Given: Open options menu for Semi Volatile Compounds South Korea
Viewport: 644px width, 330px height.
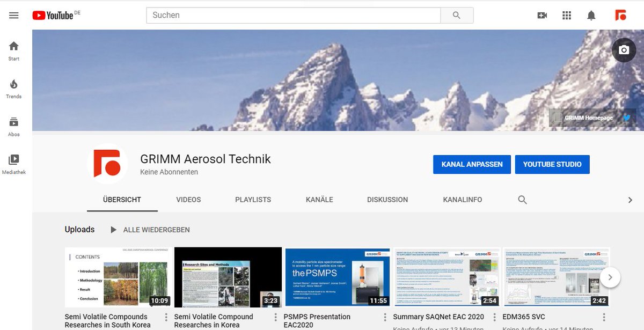Looking at the screenshot, I should 166,317.
